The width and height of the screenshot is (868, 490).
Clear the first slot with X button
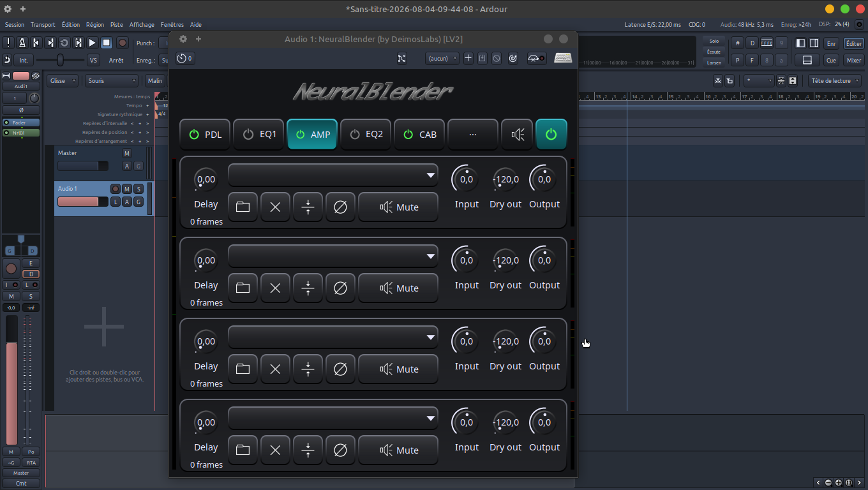275,207
